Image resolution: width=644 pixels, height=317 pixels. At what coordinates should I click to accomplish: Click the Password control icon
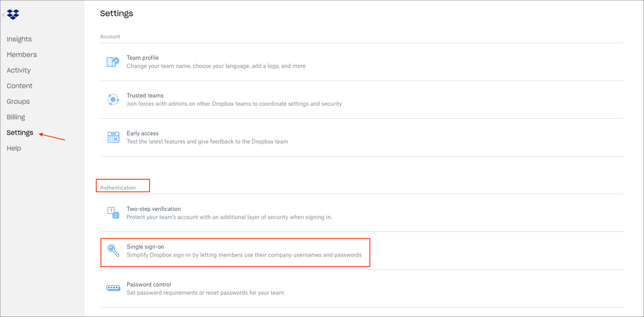point(113,288)
